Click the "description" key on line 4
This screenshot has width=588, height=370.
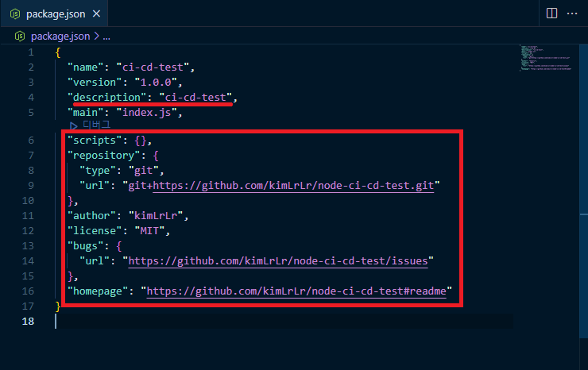click(106, 98)
